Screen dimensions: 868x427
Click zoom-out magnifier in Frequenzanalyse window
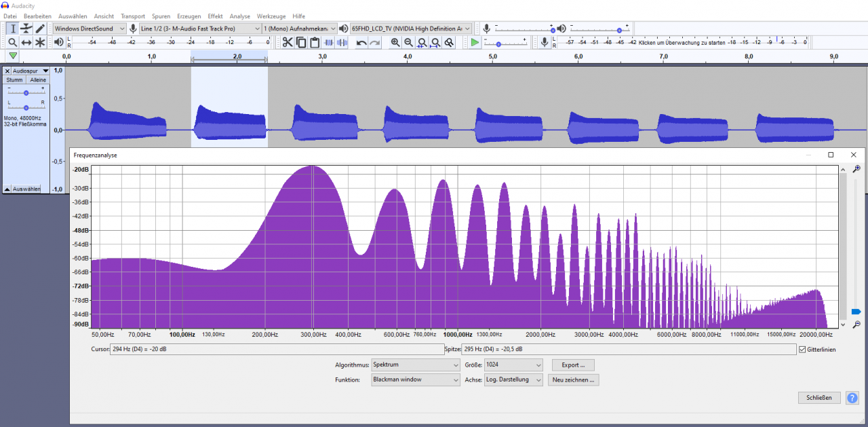click(x=856, y=324)
